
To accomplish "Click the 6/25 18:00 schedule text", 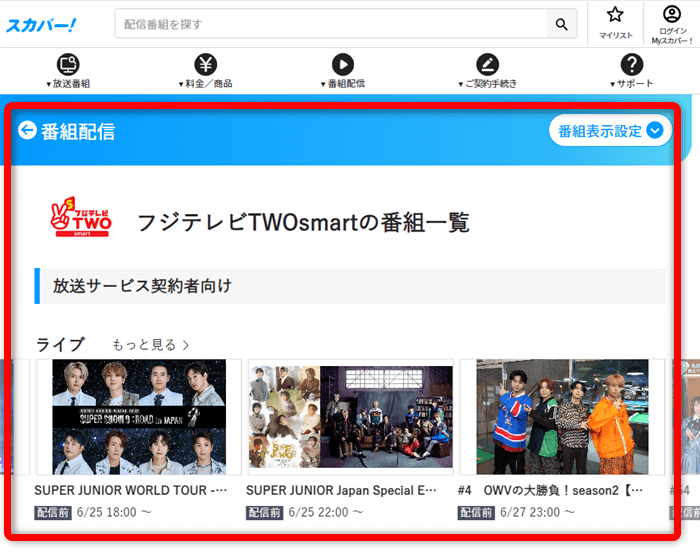I will click(x=114, y=512).
